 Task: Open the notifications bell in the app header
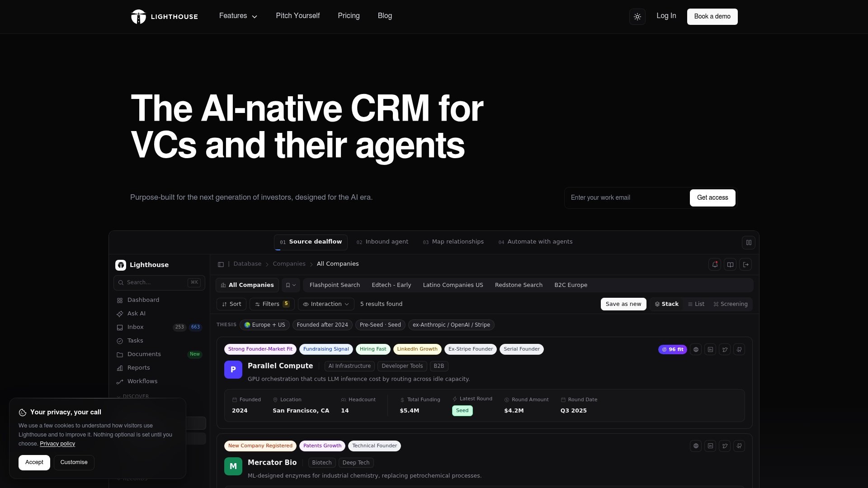pyautogui.click(x=715, y=265)
